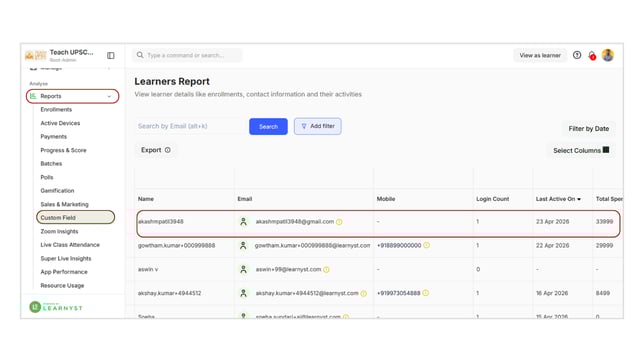This screenshot has width=644, height=362.
Task: Focus the Search by Email field
Action: click(x=190, y=126)
